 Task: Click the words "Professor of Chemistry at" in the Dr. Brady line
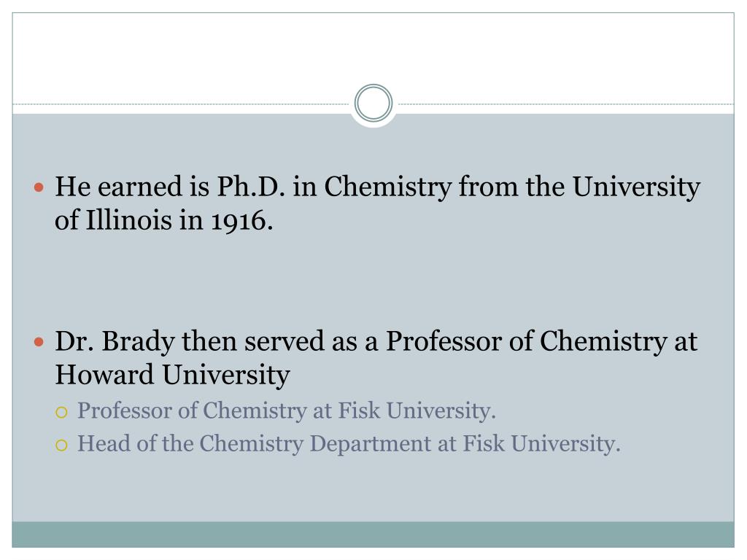(x=541, y=342)
